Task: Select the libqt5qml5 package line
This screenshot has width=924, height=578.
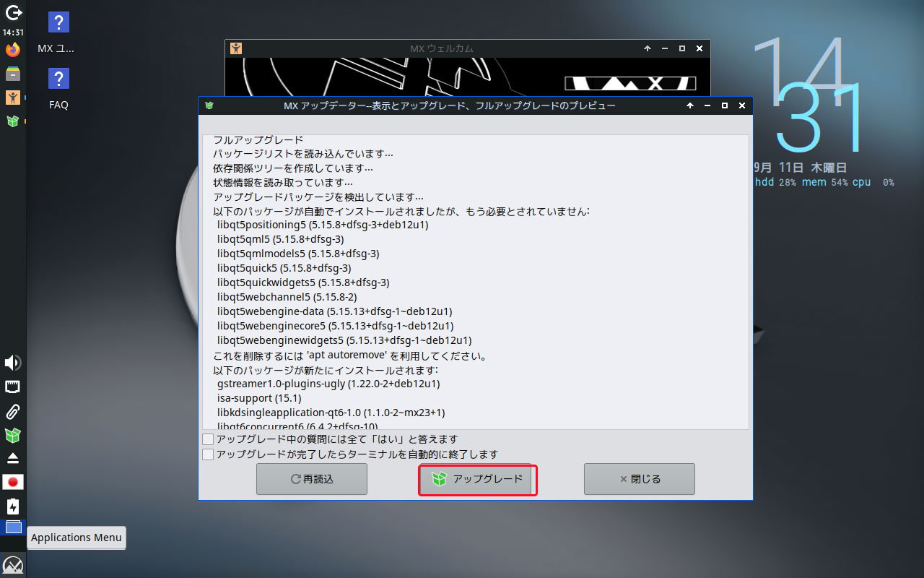Action: (x=280, y=239)
